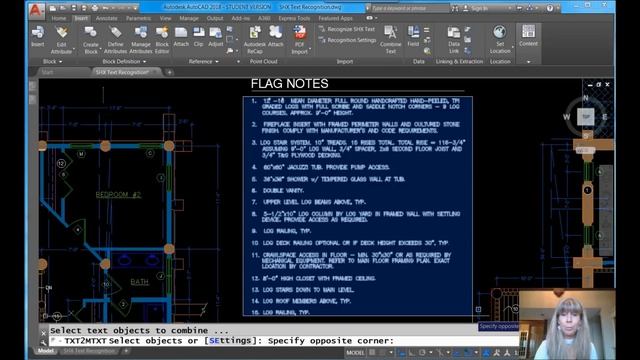This screenshot has height=360, width=640.
Task: Select the Featured Apps ribbon tab
Action: pos(336,18)
